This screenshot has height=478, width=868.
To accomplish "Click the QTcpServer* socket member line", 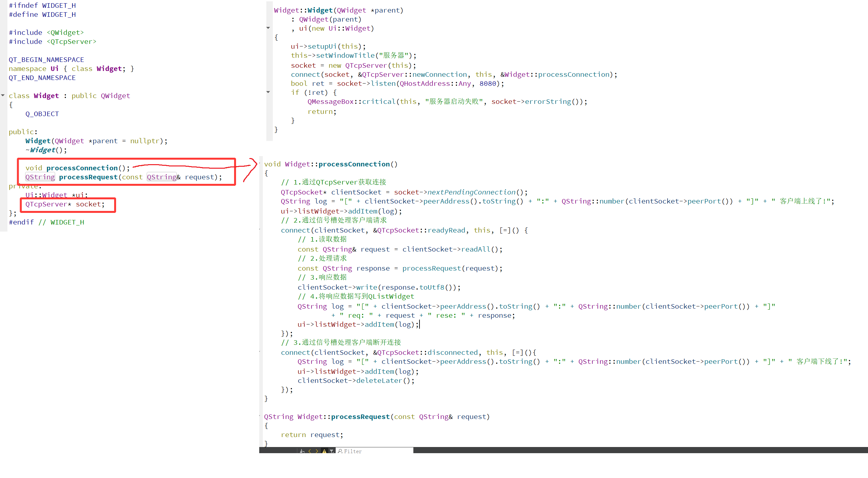I will (65, 204).
